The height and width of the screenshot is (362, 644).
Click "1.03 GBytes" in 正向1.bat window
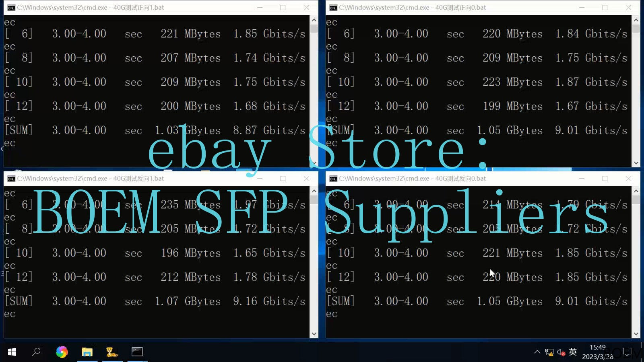188,130
